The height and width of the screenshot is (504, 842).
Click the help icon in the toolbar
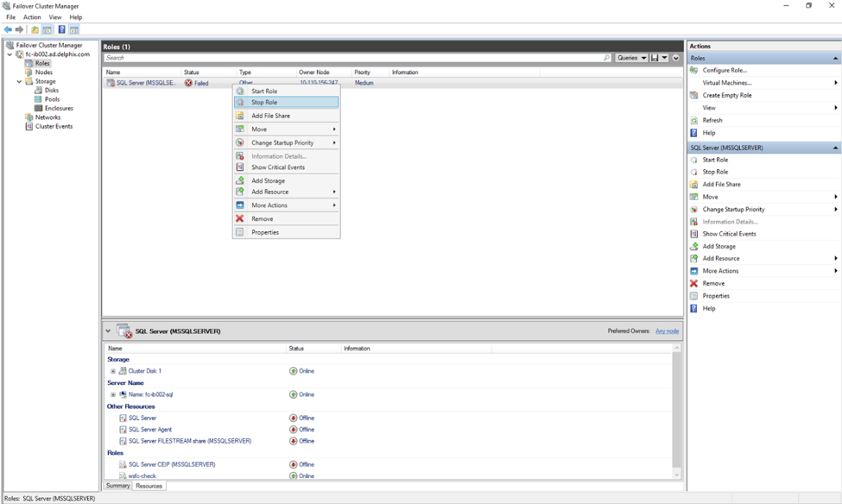61,29
